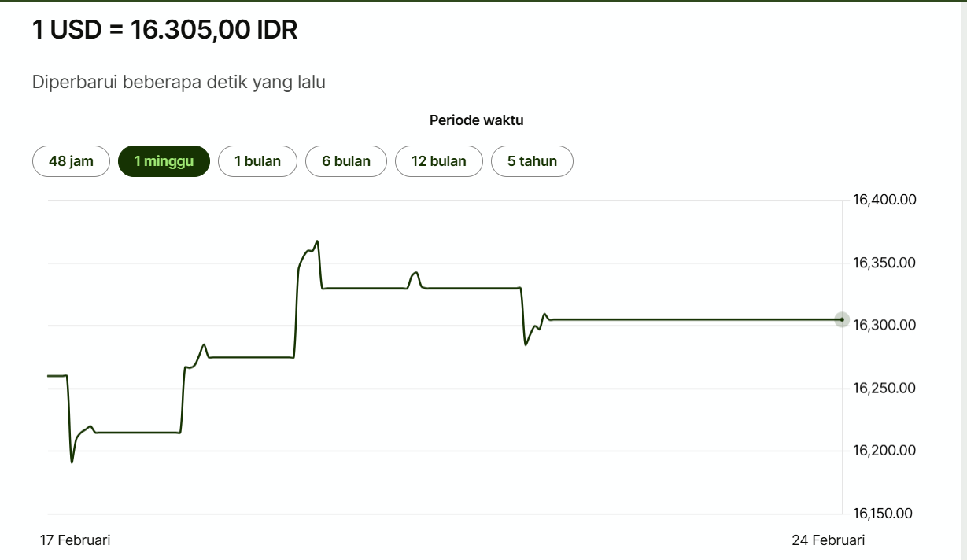967x560 pixels.
Task: Switch the chart to 1 bulan
Action: [x=257, y=161]
